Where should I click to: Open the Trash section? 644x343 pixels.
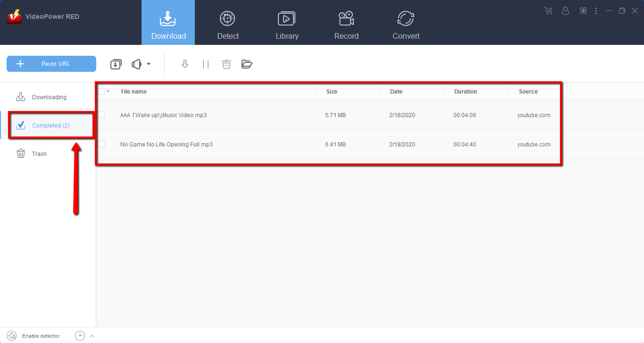(48, 154)
